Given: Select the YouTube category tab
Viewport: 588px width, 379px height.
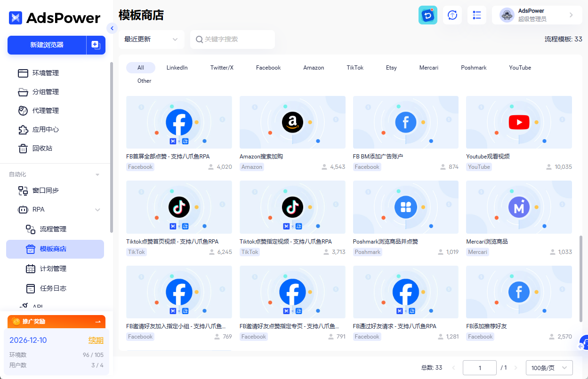Looking at the screenshot, I should [520, 68].
